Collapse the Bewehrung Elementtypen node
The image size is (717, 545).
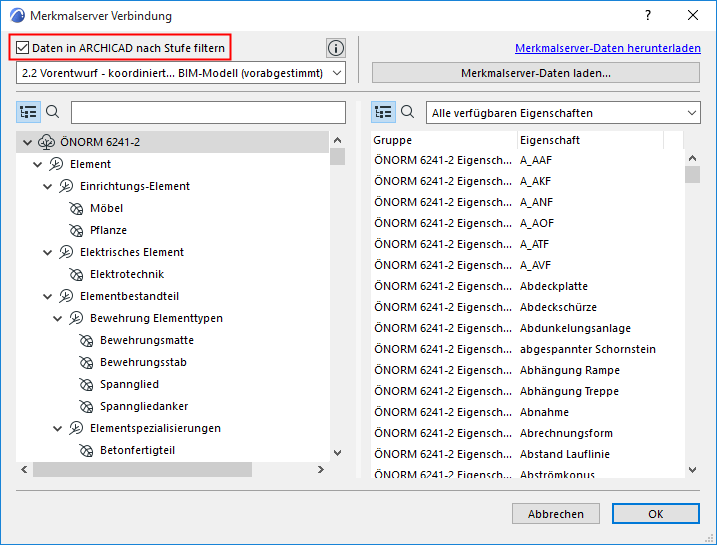pos(58,319)
